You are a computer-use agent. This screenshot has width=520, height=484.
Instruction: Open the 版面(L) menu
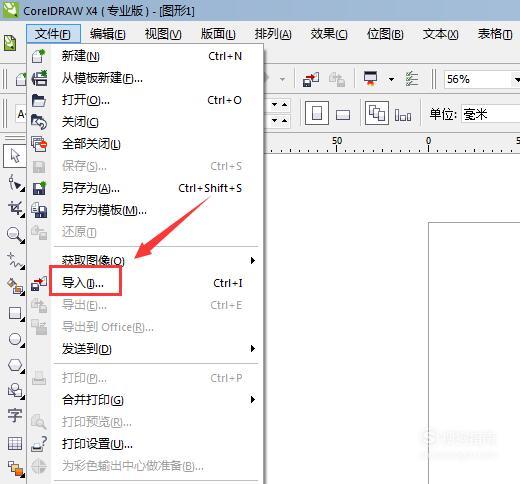218,34
